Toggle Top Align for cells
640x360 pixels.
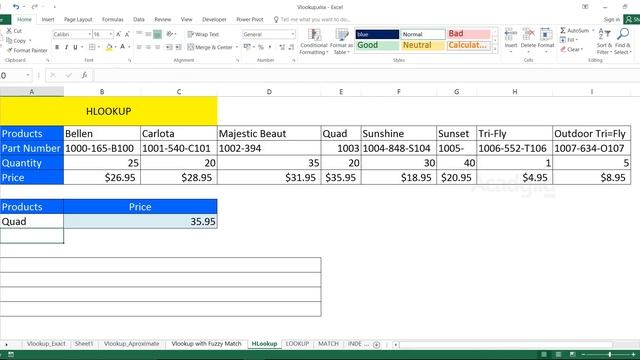[139, 34]
